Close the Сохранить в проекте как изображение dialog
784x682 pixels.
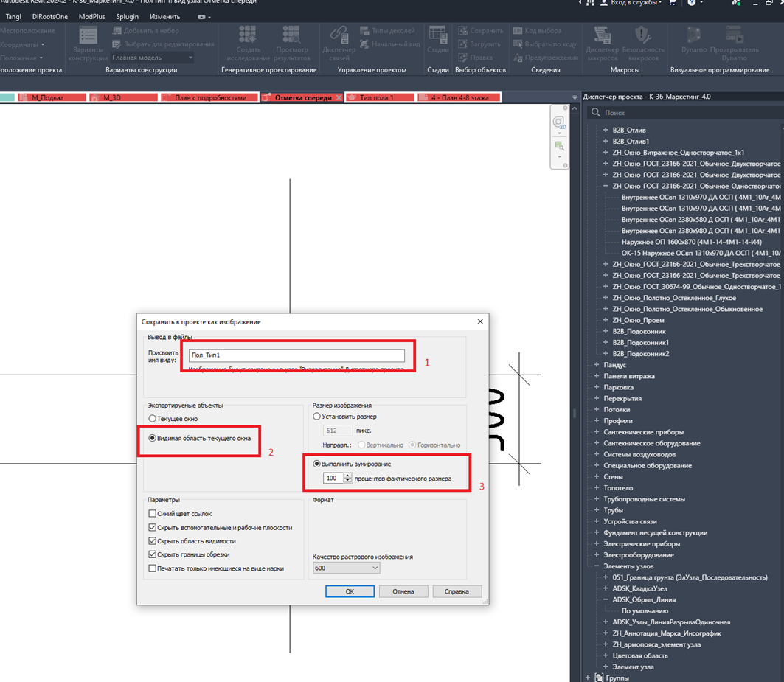(x=480, y=321)
